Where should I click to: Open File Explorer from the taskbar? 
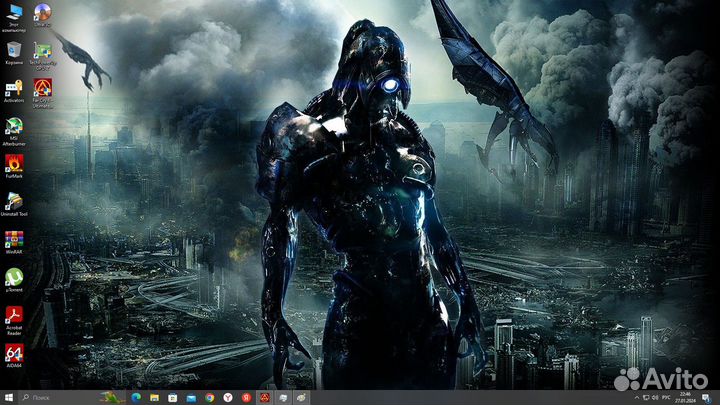pyautogui.click(x=154, y=398)
